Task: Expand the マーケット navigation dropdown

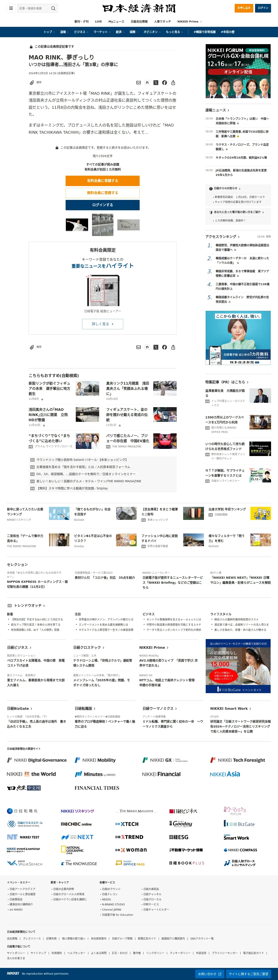Action: point(102,32)
